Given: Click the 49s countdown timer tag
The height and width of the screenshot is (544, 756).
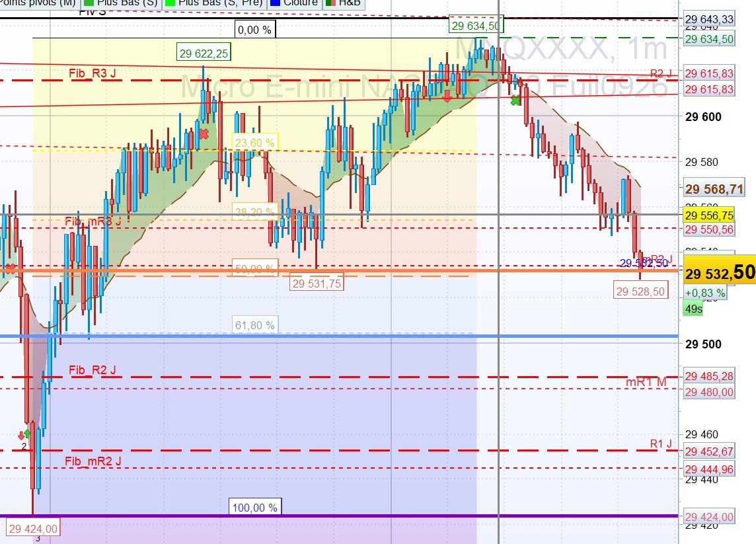Looking at the screenshot, I should click(x=693, y=309).
